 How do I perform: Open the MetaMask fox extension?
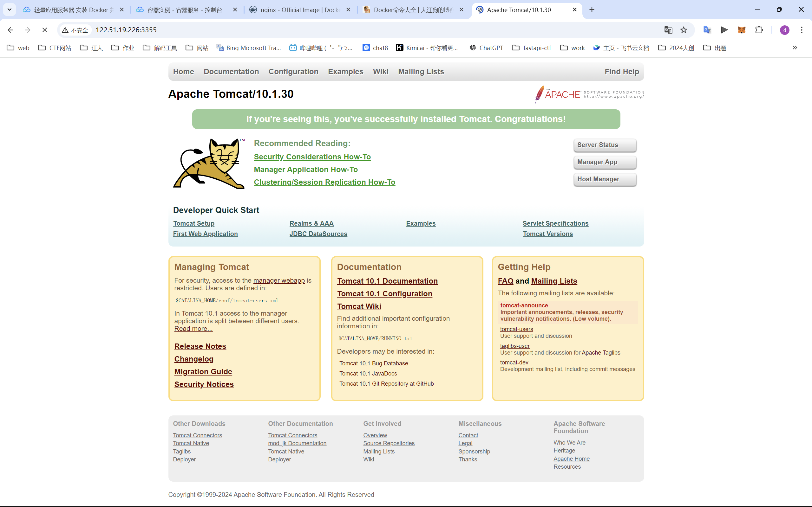[x=742, y=30]
